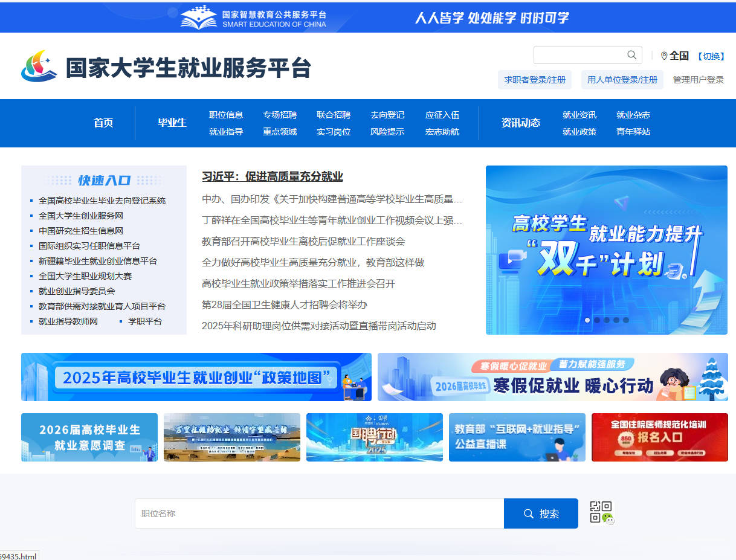The height and width of the screenshot is (560, 736).
Task: Click the search magnifier icon in top search box
Action: coord(631,55)
